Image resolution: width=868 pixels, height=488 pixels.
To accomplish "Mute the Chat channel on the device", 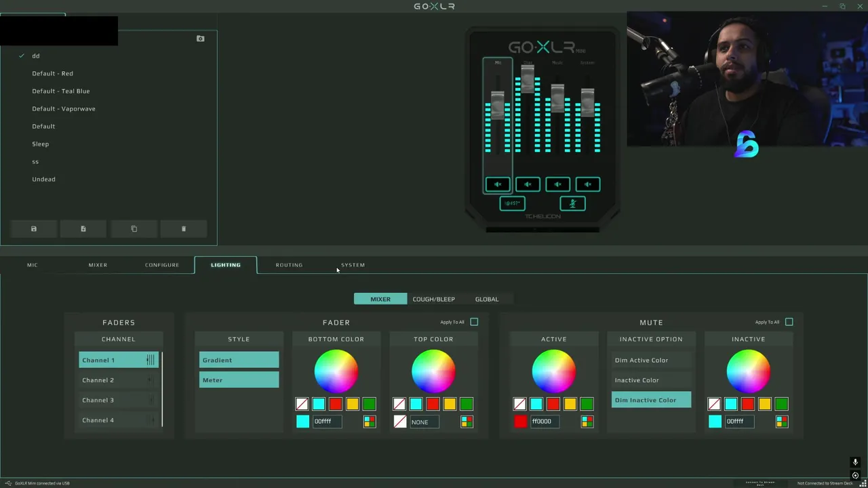I will coord(528,184).
